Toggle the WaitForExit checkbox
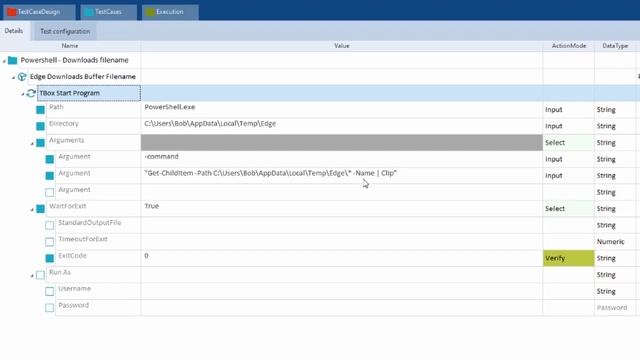The height and width of the screenshot is (360, 640). [40, 209]
